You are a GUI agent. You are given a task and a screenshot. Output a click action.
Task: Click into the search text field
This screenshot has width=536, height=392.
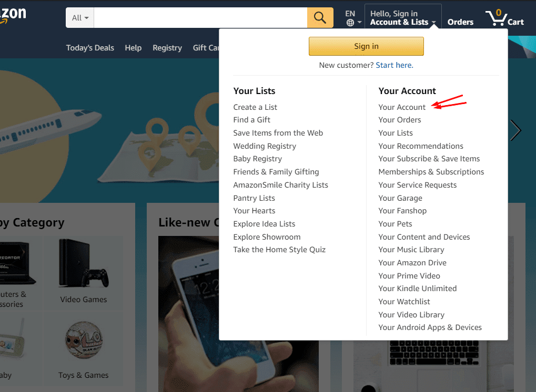tap(200, 18)
